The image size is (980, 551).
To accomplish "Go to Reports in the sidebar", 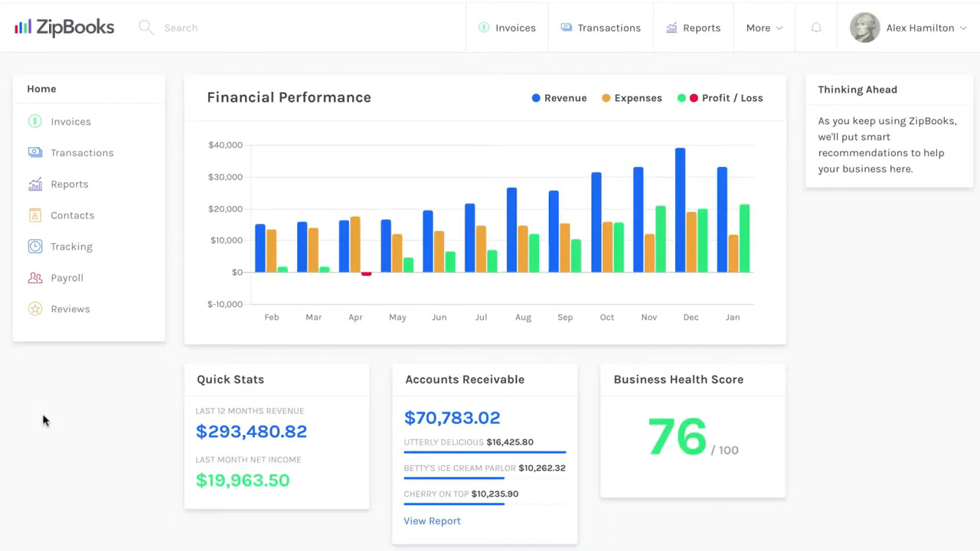I will 70,184.
